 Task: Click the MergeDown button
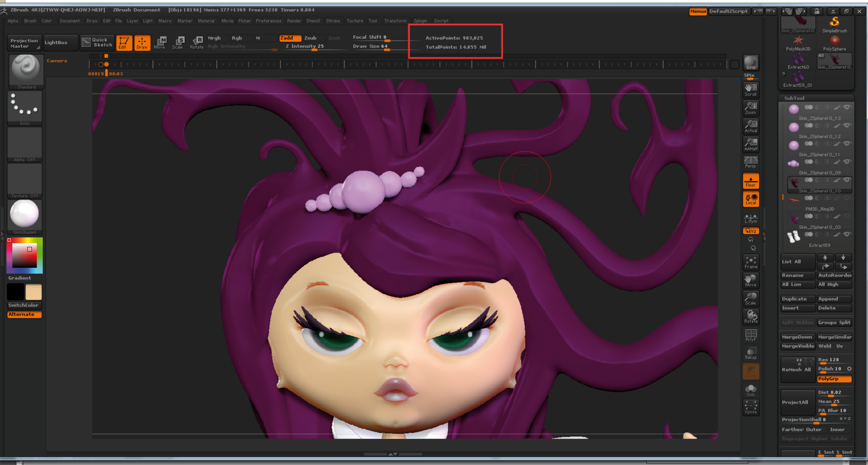(x=798, y=337)
